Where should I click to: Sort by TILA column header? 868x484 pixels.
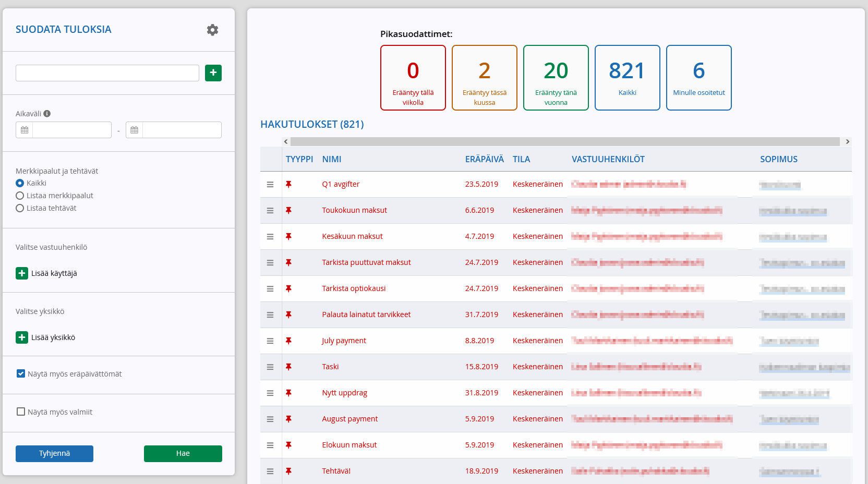coord(522,159)
